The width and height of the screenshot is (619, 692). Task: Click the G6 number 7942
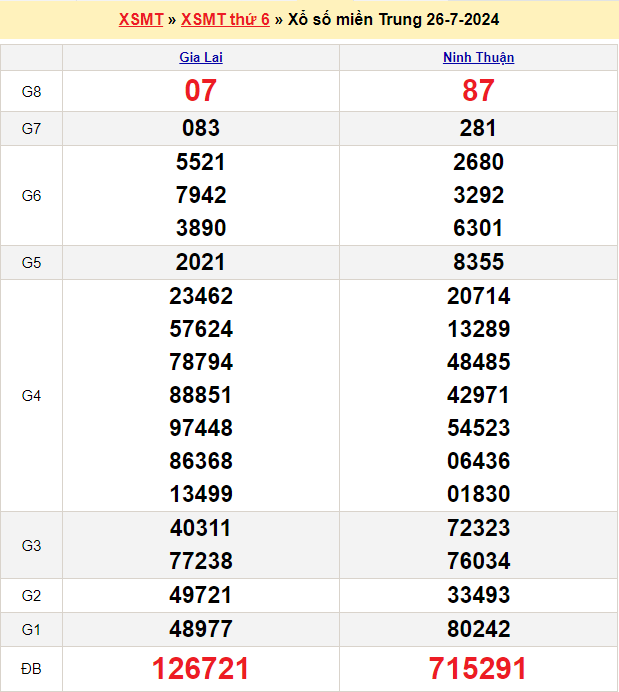(201, 195)
